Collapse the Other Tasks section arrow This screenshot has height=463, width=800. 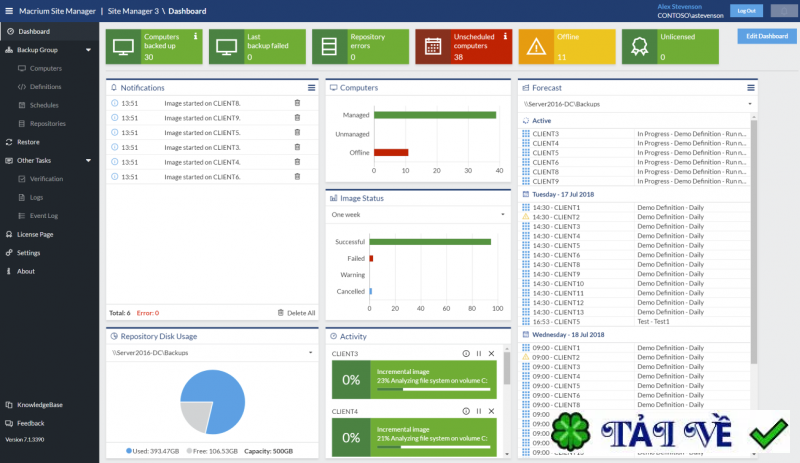[x=90, y=160]
